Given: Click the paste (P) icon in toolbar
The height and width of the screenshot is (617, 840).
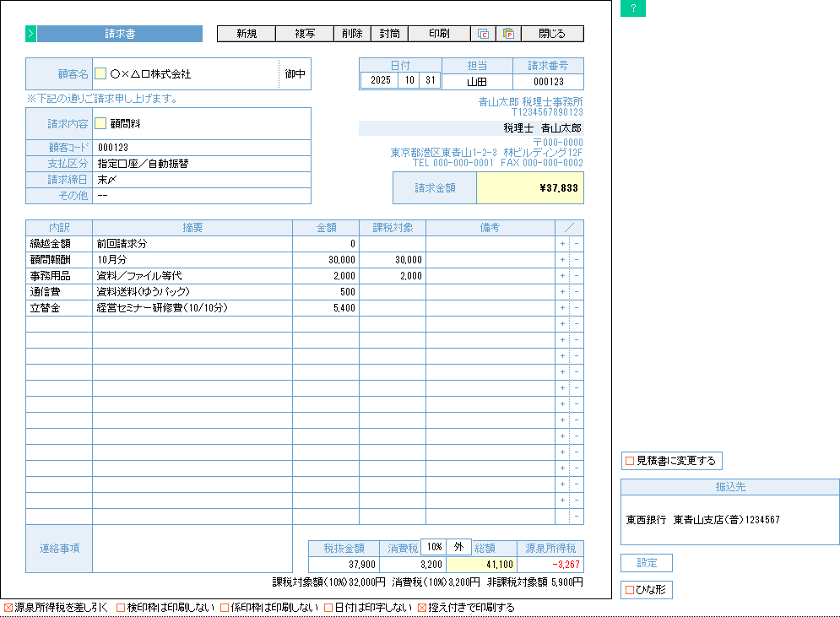Looking at the screenshot, I should point(508,34).
